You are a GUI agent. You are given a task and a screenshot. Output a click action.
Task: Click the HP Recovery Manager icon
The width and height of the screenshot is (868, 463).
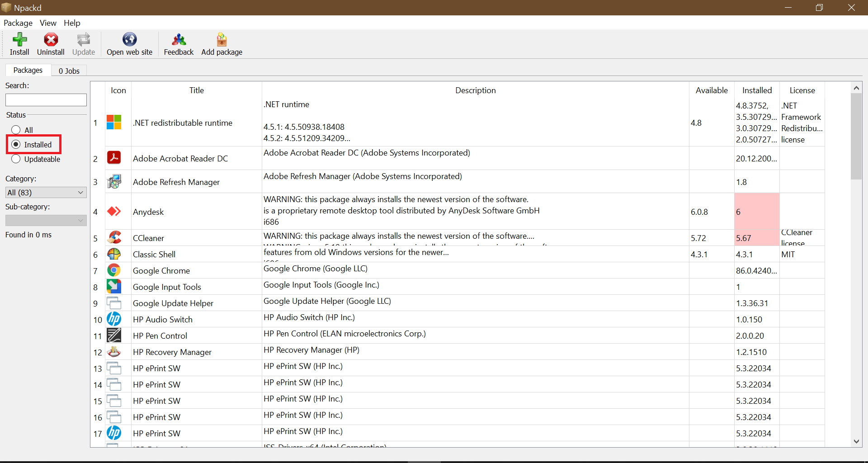[x=114, y=351]
